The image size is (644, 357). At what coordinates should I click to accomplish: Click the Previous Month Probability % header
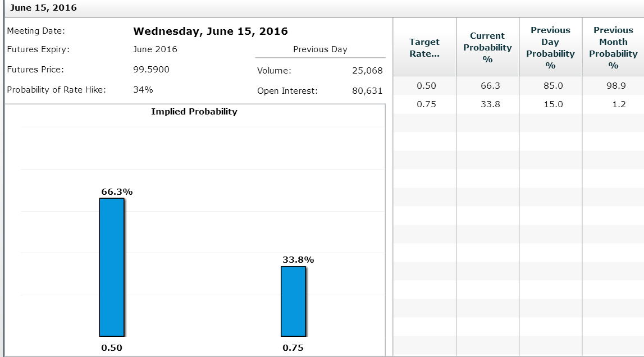pos(613,47)
